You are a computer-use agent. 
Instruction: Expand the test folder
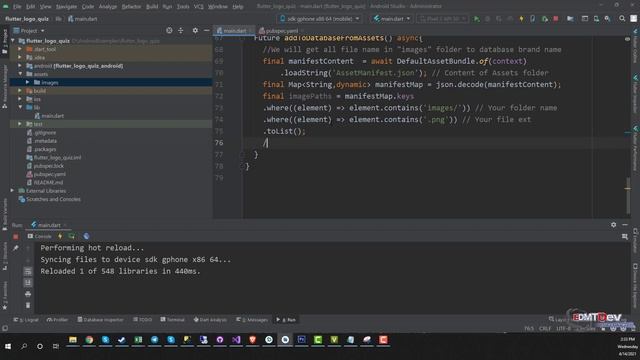click(x=20, y=124)
